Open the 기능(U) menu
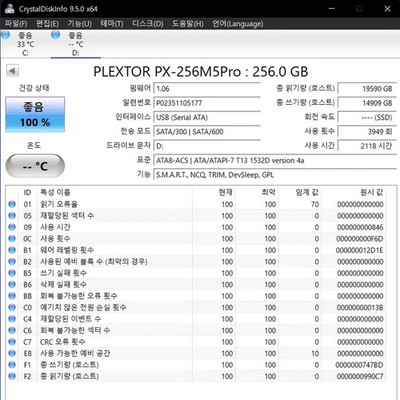 pos(80,24)
